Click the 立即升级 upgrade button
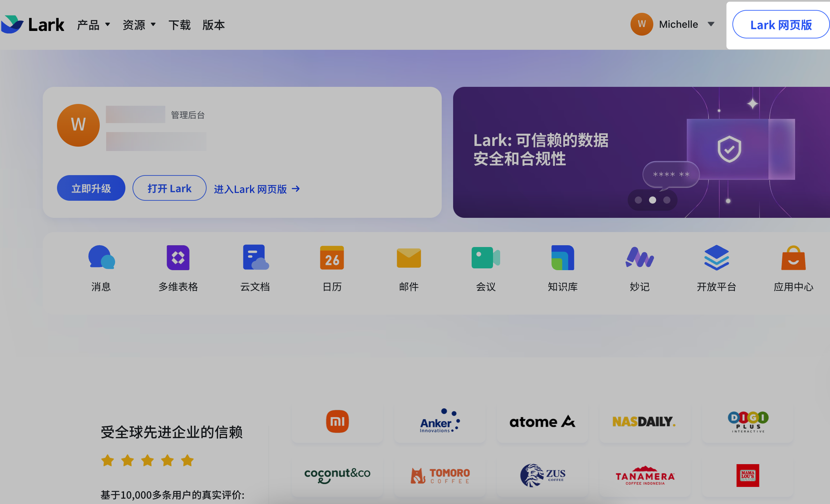The image size is (830, 504). coord(91,188)
